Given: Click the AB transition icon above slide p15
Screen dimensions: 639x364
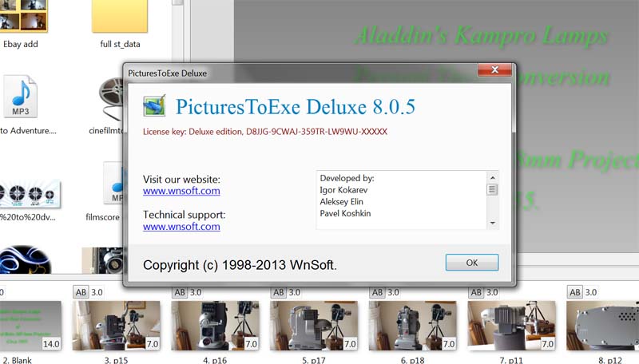Looking at the screenshot, I should pos(81,292).
